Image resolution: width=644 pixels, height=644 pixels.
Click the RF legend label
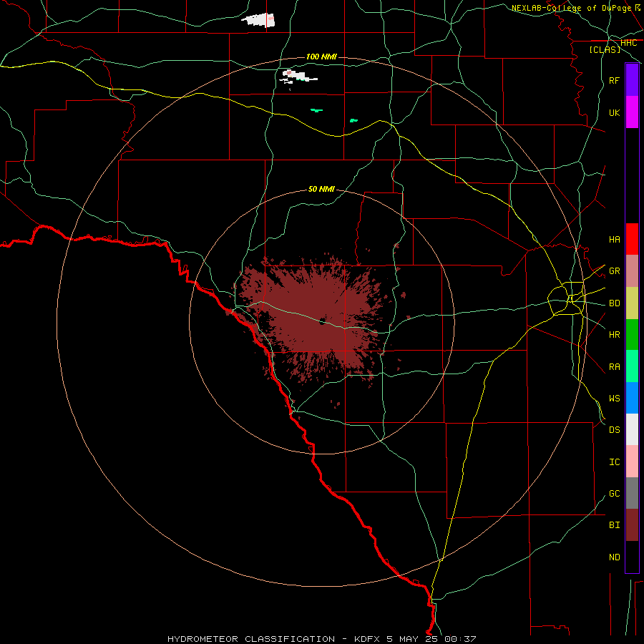pos(614,80)
